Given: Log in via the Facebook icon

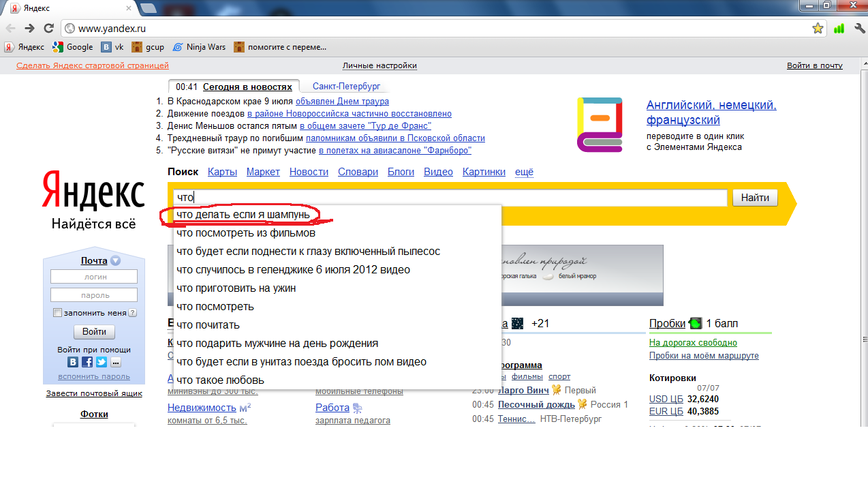Looking at the screenshot, I should click(87, 362).
